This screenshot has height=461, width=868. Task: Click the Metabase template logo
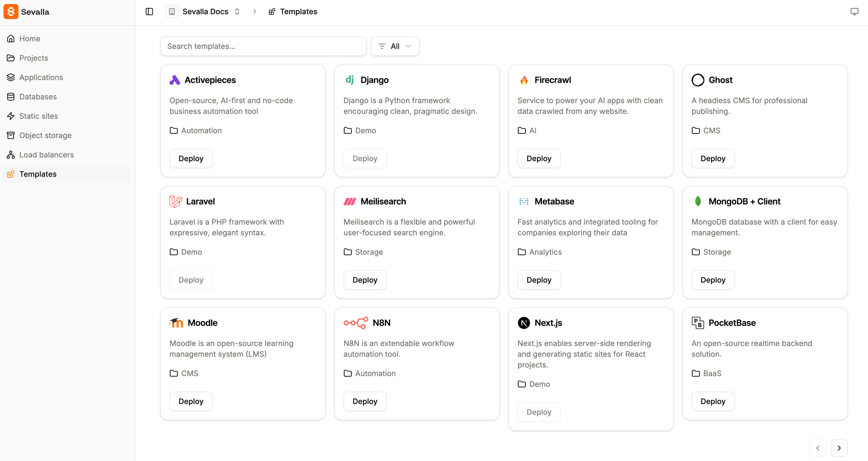click(524, 201)
